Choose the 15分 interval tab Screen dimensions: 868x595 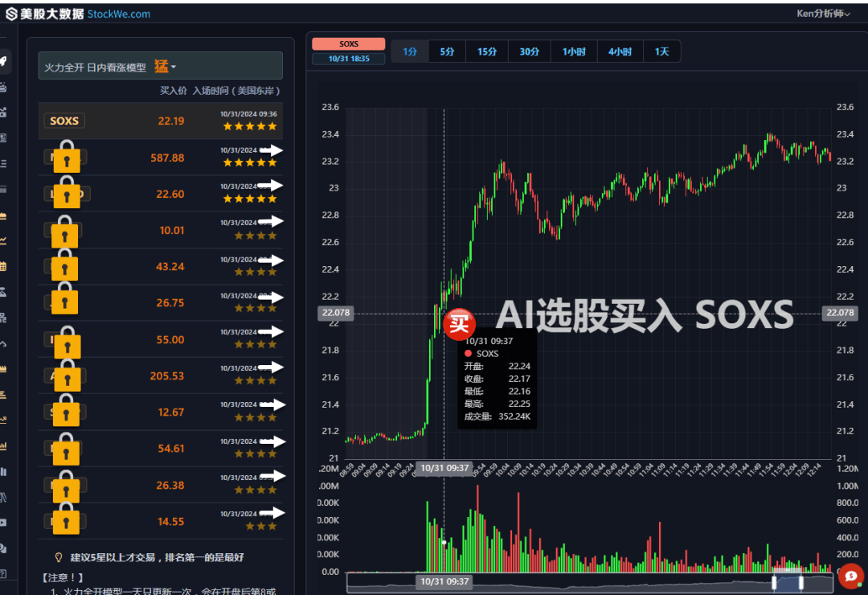pyautogui.click(x=486, y=51)
